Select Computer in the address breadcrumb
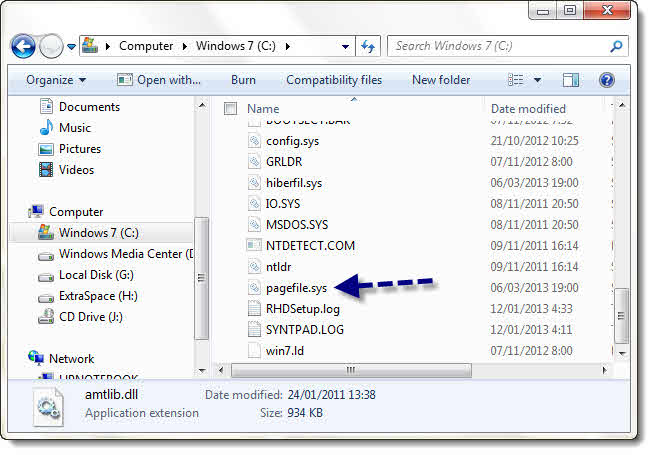653x455 pixels. (146, 46)
